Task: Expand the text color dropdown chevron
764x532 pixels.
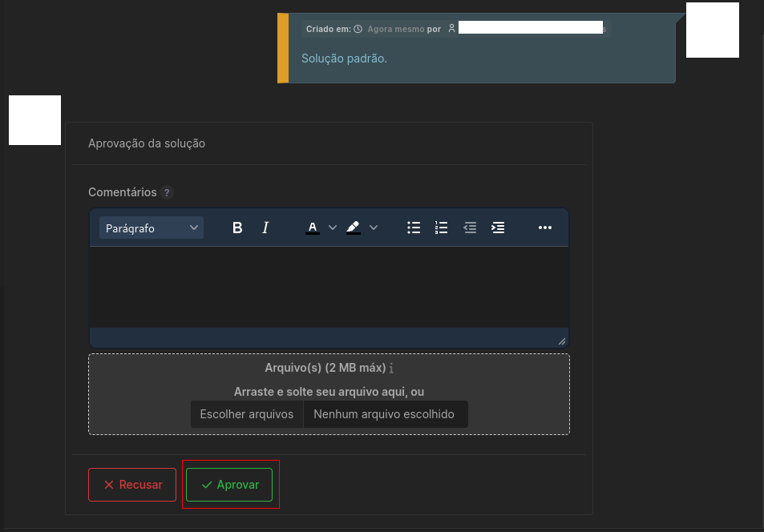Action: pos(332,228)
